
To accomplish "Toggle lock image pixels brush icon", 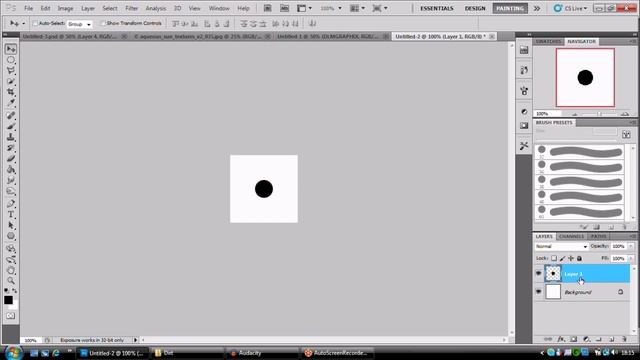I will [x=562, y=258].
